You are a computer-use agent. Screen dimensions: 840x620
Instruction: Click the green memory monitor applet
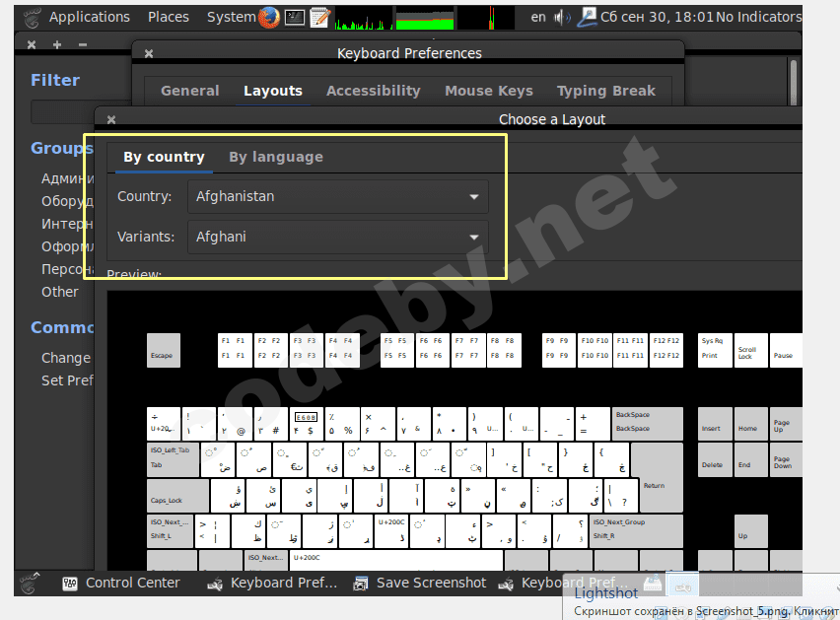tap(425, 18)
